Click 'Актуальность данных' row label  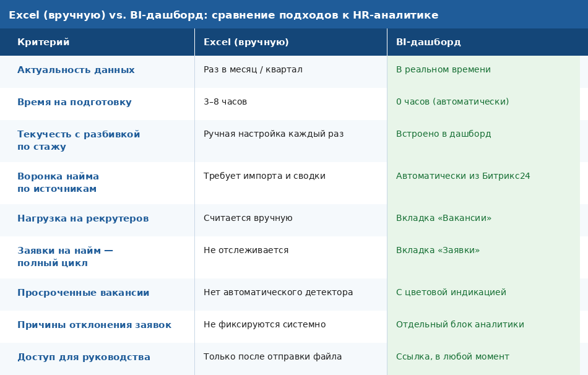click(x=76, y=70)
